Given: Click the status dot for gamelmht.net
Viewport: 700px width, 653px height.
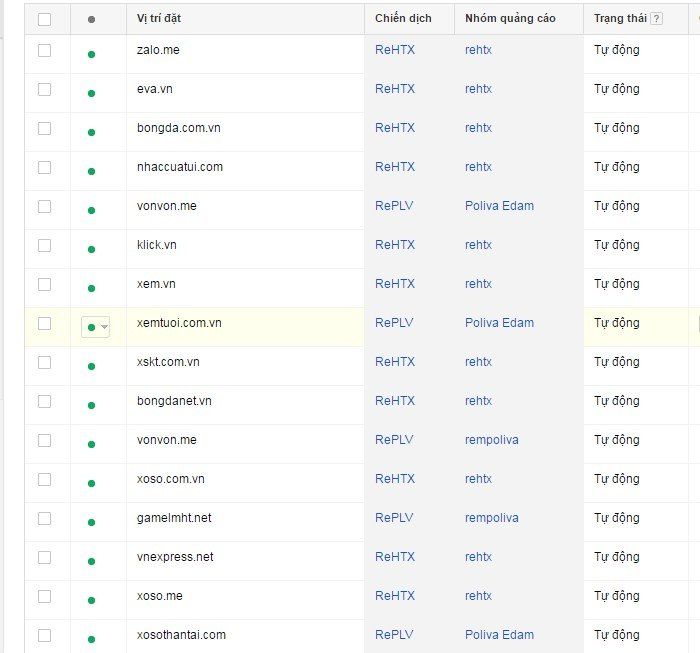Looking at the screenshot, I should [92, 522].
